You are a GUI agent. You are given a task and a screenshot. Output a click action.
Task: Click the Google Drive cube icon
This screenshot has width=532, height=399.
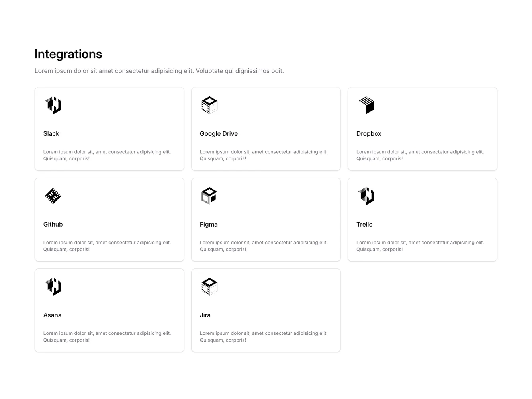point(209,105)
